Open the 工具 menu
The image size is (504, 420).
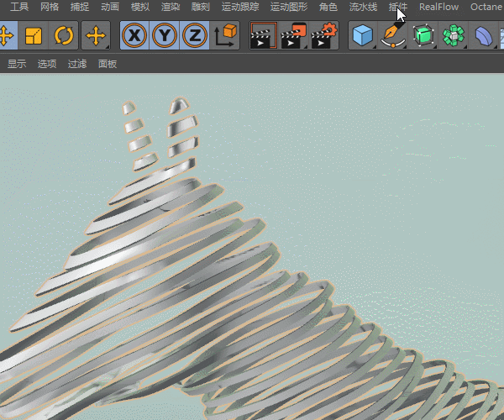[x=19, y=7]
